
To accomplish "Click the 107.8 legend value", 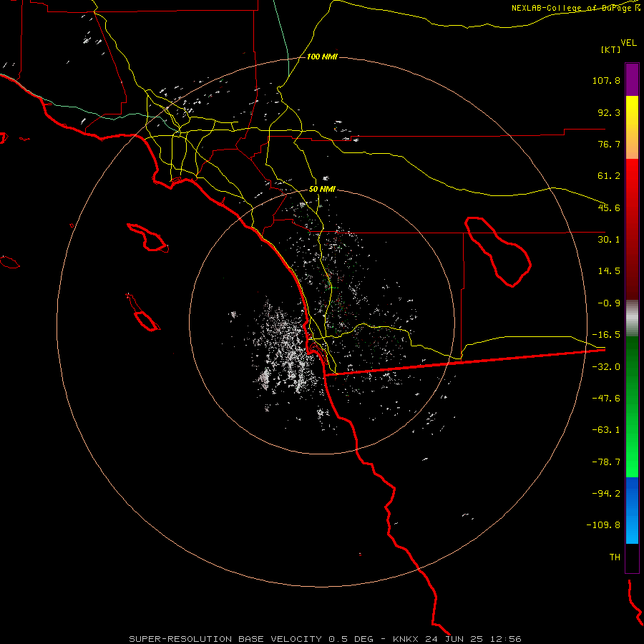I will pos(606,80).
